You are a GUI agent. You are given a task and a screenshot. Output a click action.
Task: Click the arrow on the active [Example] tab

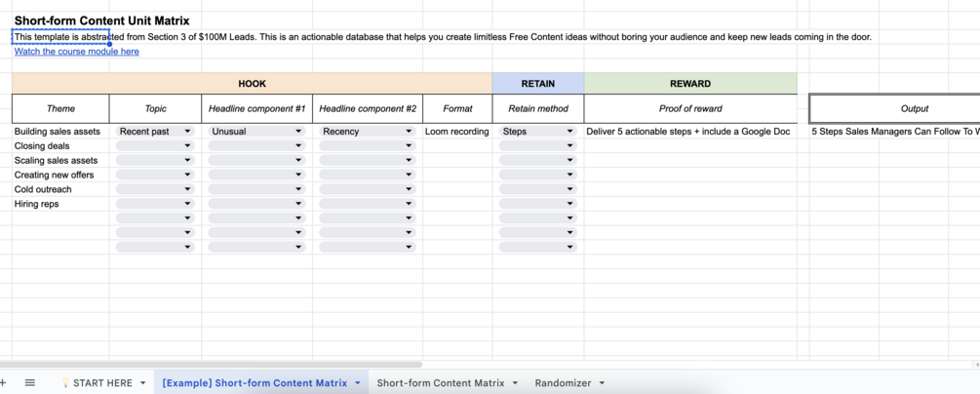pos(358,383)
